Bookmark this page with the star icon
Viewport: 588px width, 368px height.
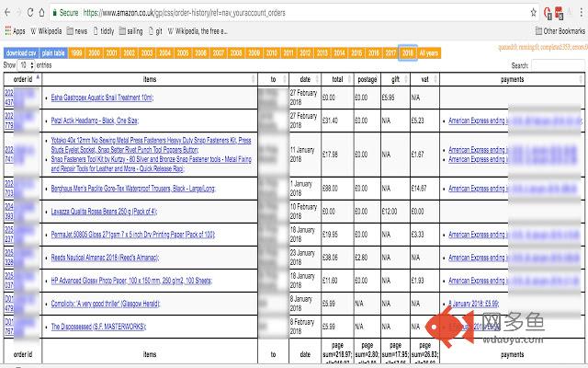pyautogui.click(x=533, y=13)
